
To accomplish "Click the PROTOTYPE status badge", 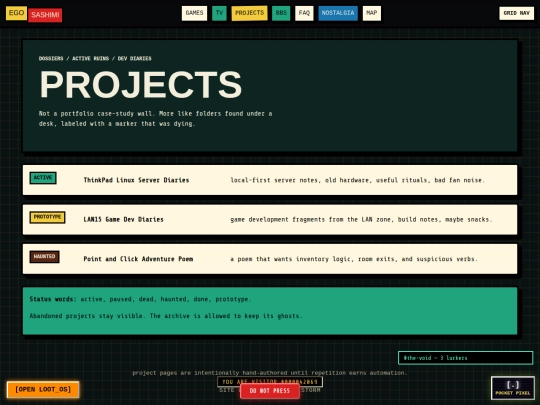I will [x=48, y=217].
